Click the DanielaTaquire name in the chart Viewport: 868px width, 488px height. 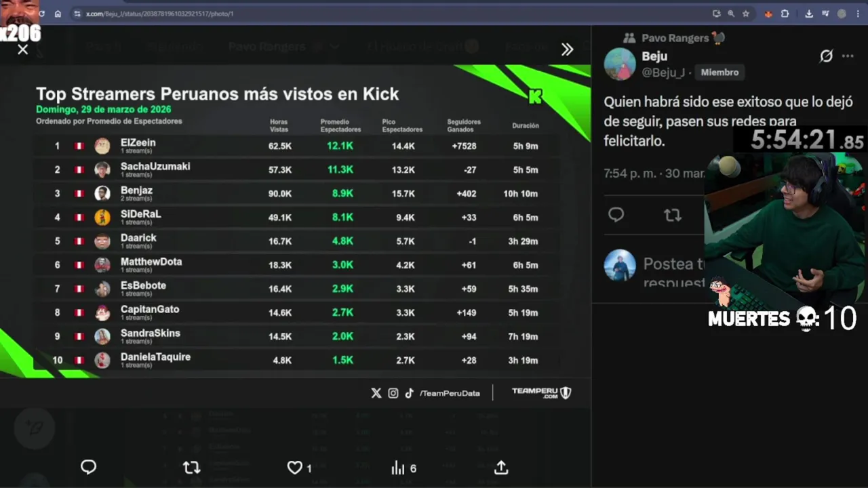point(155,357)
